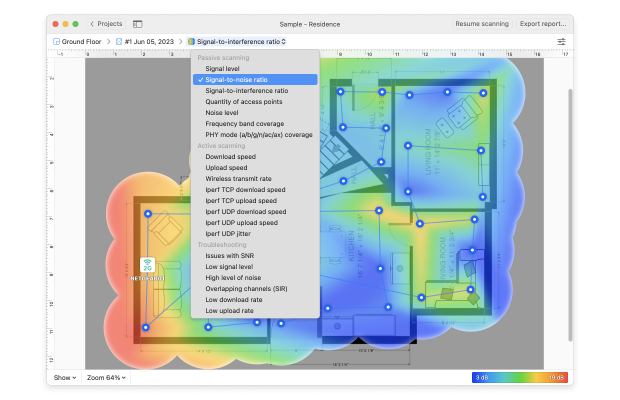
Task: Click the window title Sample – Residence
Action: 310,24
